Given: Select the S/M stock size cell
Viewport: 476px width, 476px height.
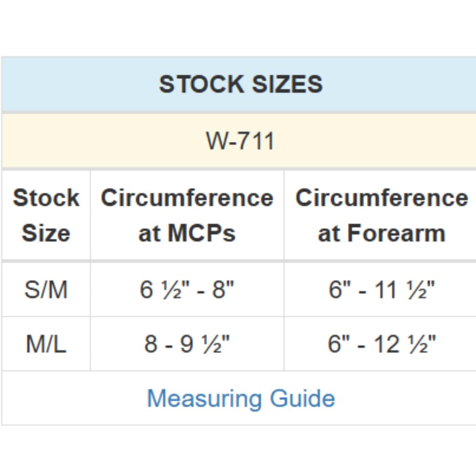Looking at the screenshot, I should point(46,289).
